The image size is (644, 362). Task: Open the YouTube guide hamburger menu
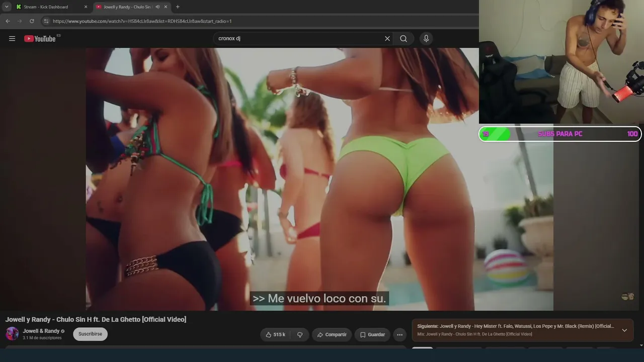point(12,39)
